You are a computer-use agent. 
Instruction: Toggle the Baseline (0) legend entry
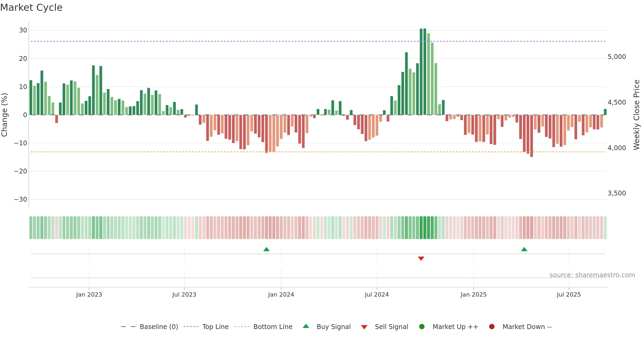[x=149, y=327]
